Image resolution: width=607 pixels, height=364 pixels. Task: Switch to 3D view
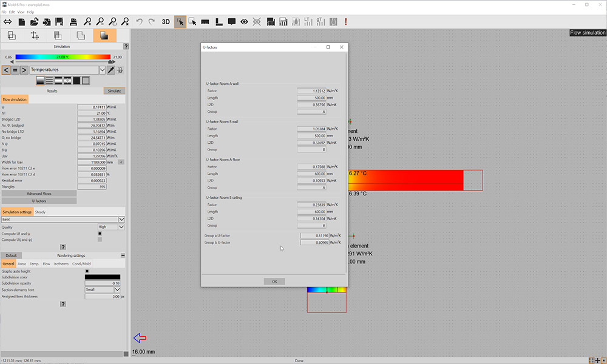[166, 22]
